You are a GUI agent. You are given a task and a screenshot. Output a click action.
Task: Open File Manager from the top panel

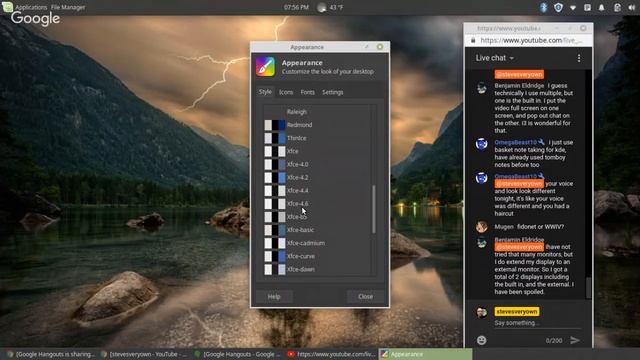(x=68, y=7)
